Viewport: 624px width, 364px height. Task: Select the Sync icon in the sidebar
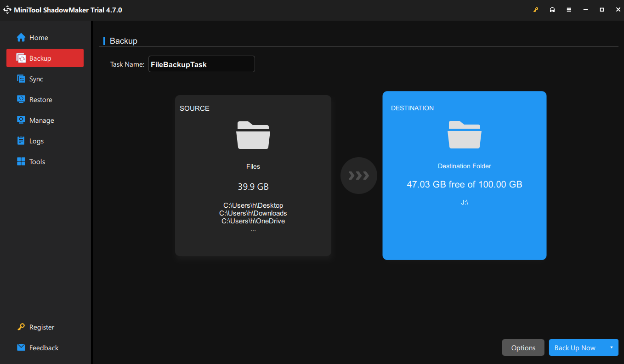(x=21, y=79)
